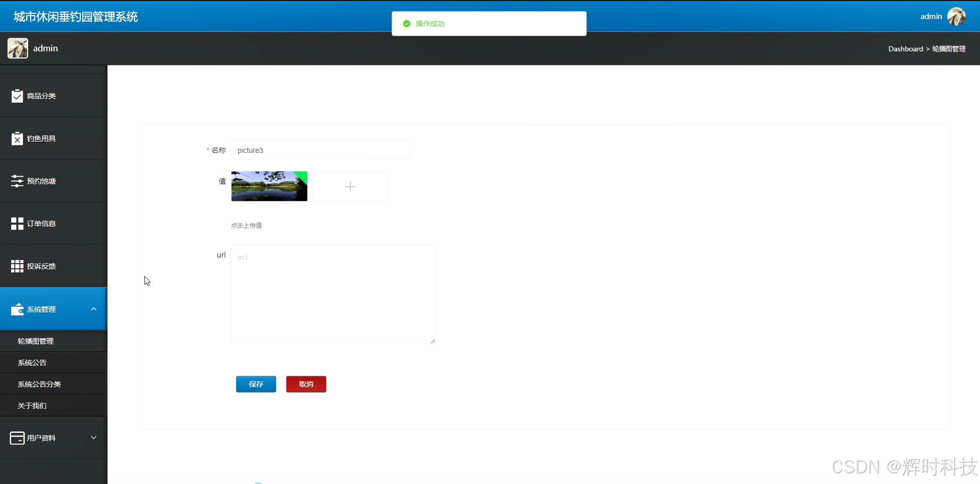Click the 保存 button
Viewport: 980px width, 484px height.
coord(256,384)
